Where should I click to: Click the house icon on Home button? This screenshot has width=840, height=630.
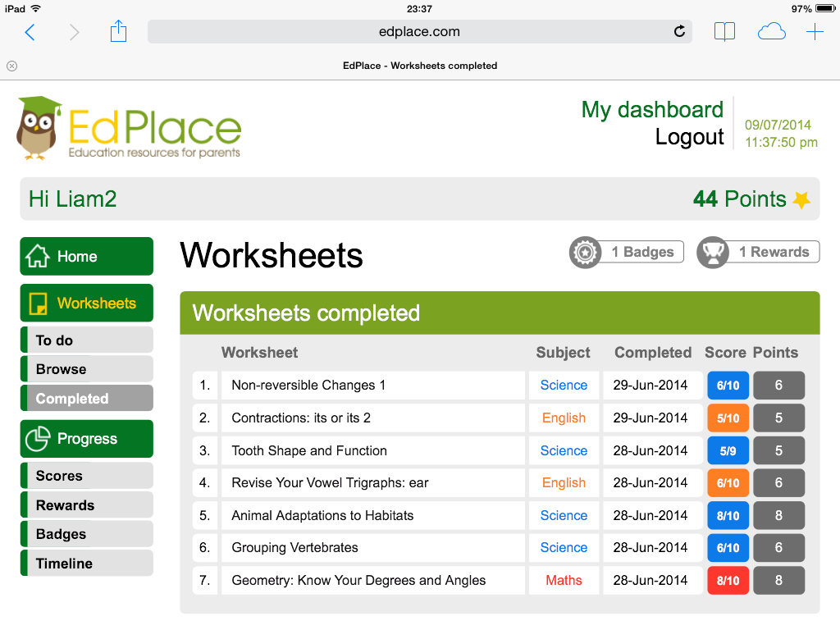[38, 256]
